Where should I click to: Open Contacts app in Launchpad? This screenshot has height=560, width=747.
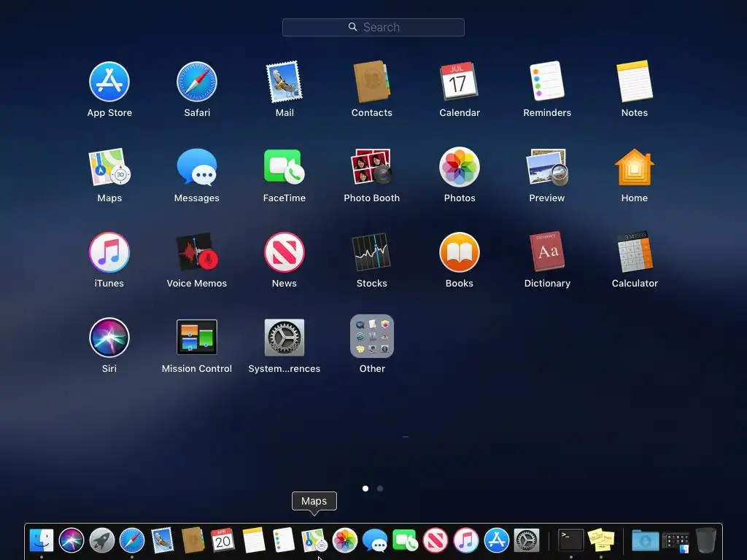371,82
